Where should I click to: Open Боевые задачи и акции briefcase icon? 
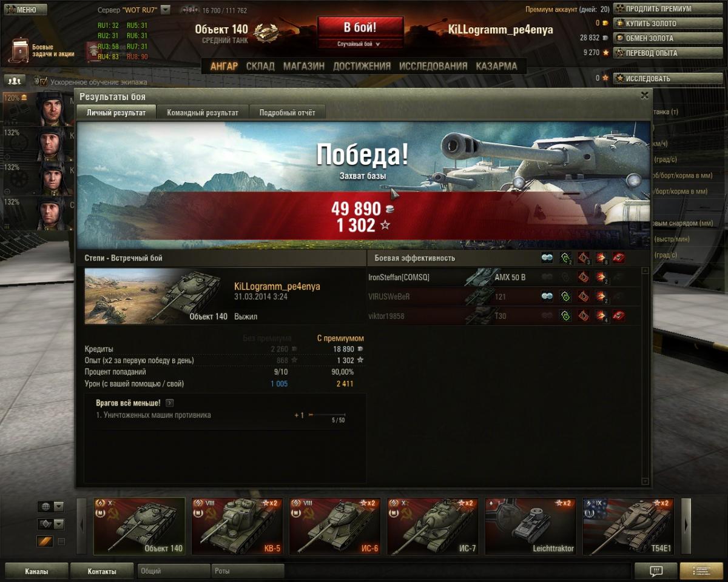point(21,50)
